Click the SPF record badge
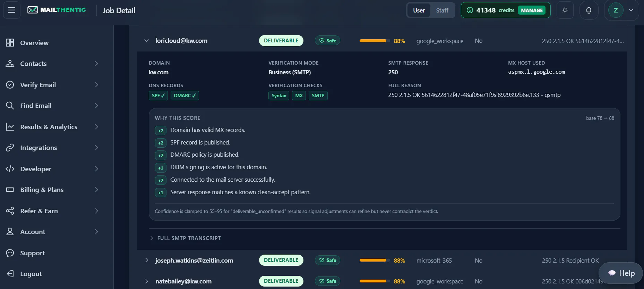 click(158, 96)
